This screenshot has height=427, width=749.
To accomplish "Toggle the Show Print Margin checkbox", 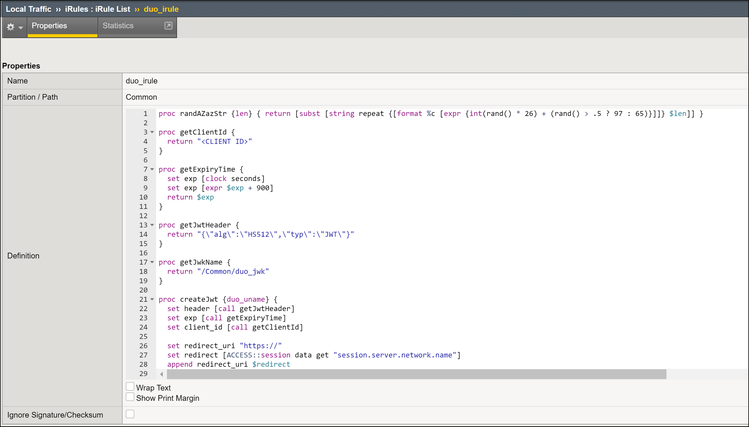I will point(130,397).
